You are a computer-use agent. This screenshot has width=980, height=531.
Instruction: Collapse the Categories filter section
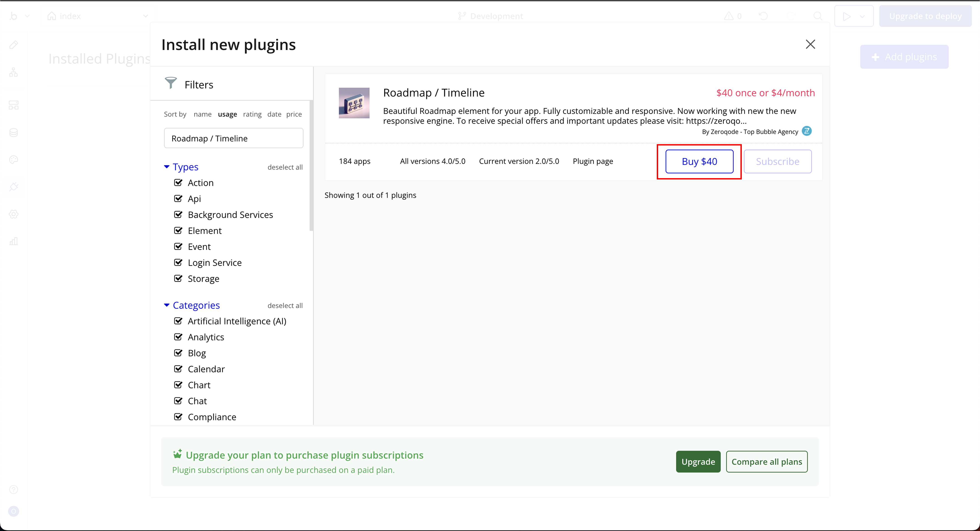(x=167, y=305)
